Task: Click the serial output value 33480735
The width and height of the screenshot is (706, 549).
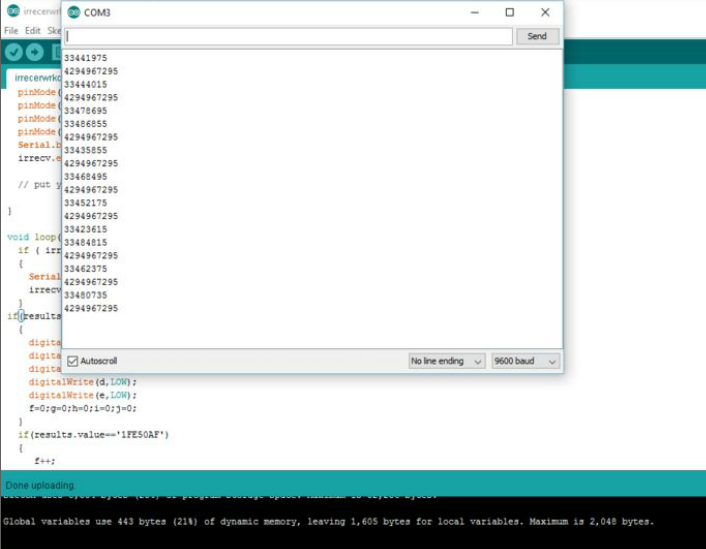Action: pyautogui.click(x=86, y=295)
